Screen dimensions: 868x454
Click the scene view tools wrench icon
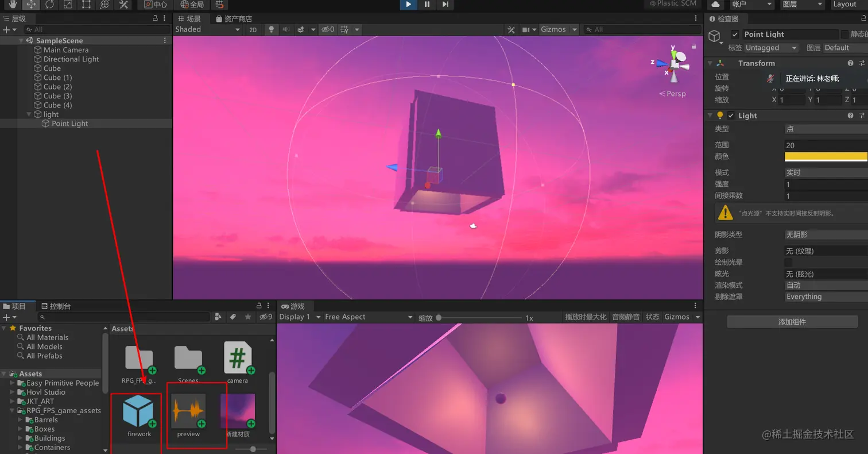pyautogui.click(x=511, y=29)
